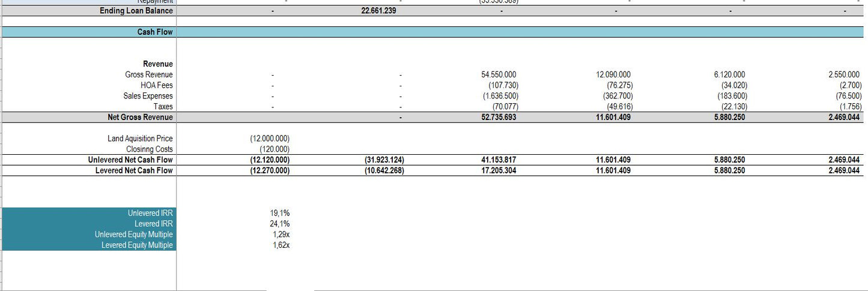
Task: Click the Levered Net Cash Flow value 17.205.304
Action: 498,171
